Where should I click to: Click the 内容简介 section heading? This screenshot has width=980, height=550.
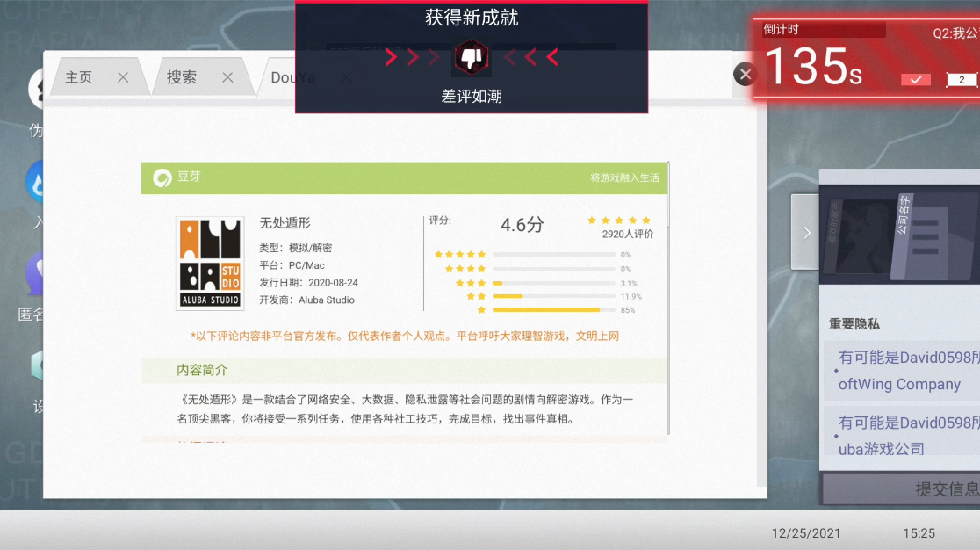point(202,370)
